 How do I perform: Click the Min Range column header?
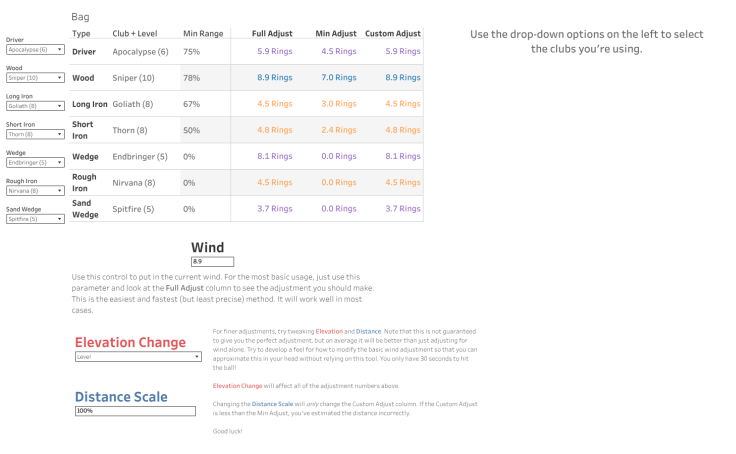coord(203,34)
